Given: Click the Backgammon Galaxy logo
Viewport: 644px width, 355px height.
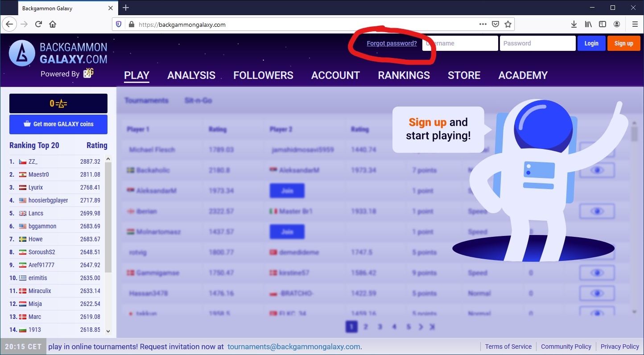Looking at the screenshot, I should click(58, 54).
